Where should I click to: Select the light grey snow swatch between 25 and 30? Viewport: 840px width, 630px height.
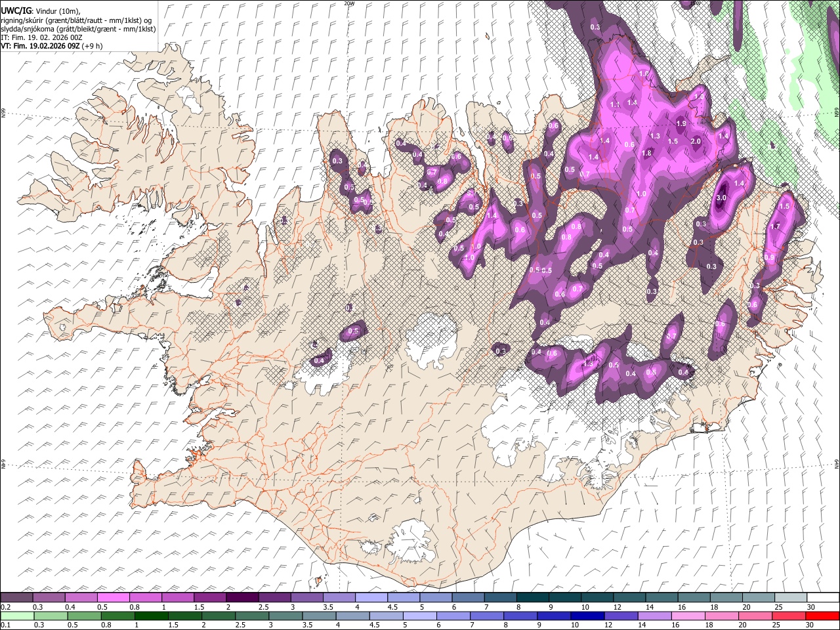click(792, 597)
